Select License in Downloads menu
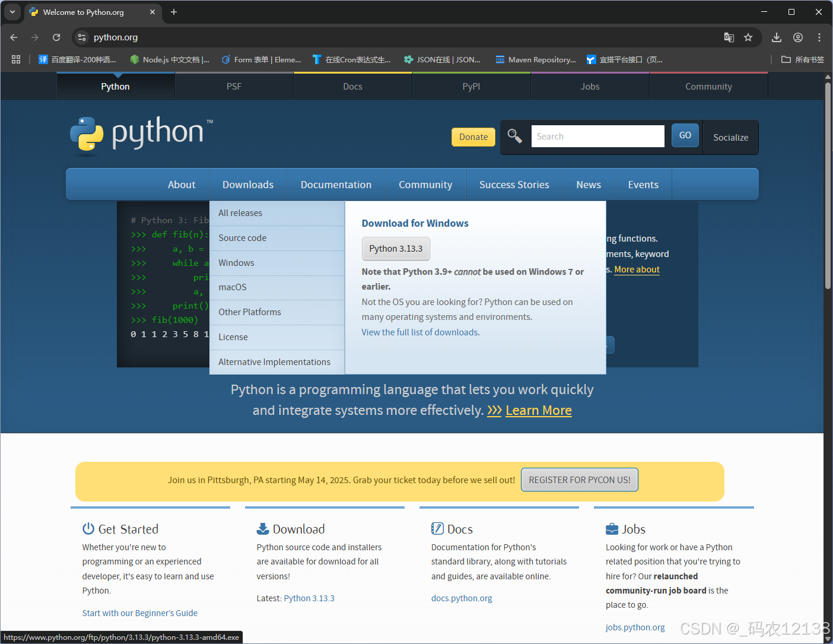Image resolution: width=833 pixels, height=644 pixels. (277, 337)
